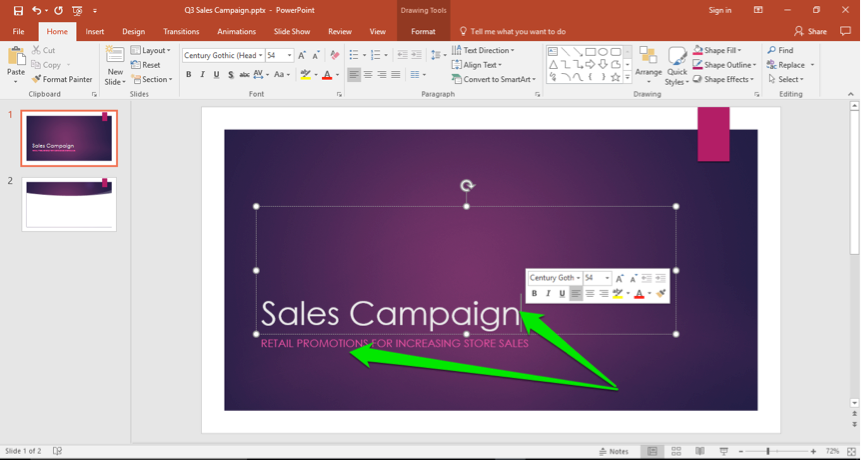Apply text shadow from ribbon
Viewport: 861px width, 460px height.
click(x=231, y=74)
